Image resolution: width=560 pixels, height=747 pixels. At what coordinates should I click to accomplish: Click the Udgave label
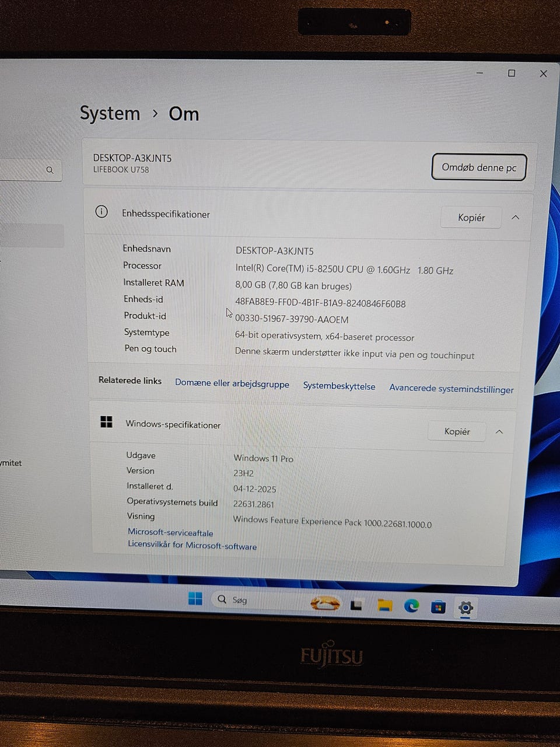[x=141, y=455]
